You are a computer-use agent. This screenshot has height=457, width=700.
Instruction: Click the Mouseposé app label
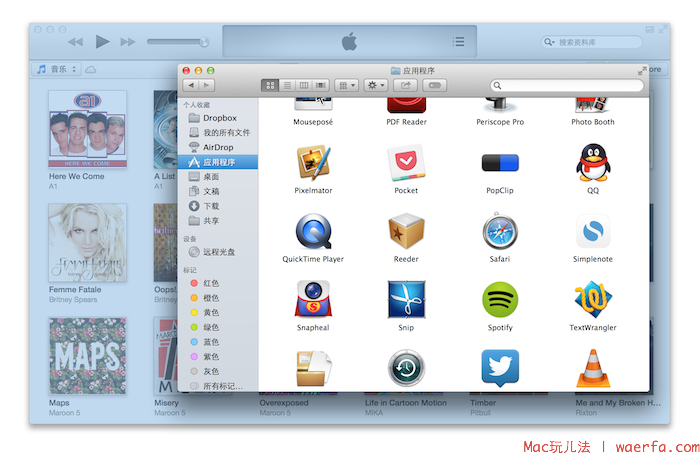pyautogui.click(x=313, y=122)
